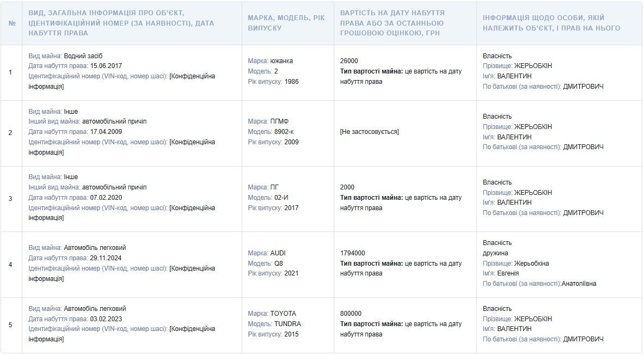The height and width of the screenshot is (355, 644).
Task: Click the 'дружина' owner relation text
Action: [x=495, y=253]
